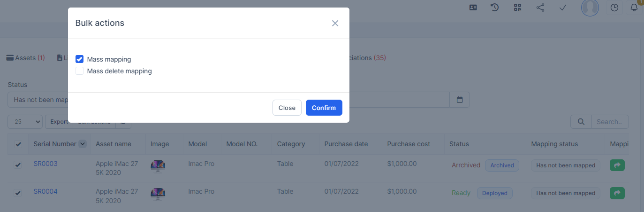Click the ID card icon in top bar
The width and height of the screenshot is (644, 212).
click(473, 8)
